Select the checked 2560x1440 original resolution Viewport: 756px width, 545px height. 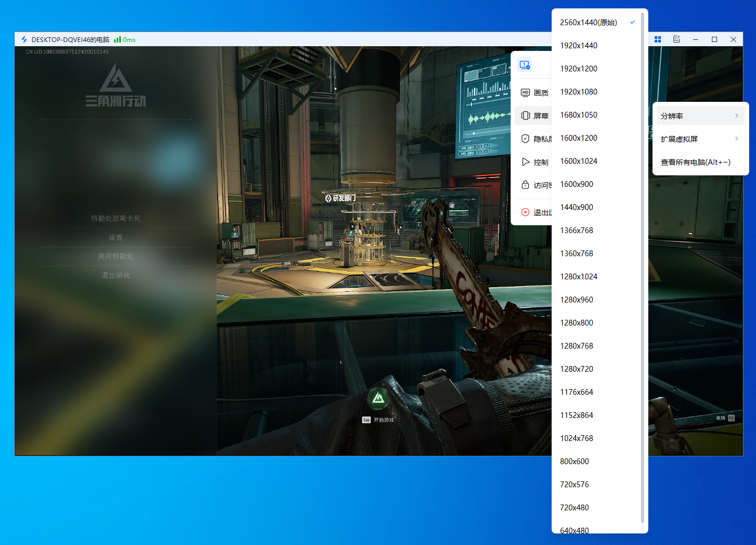[588, 23]
